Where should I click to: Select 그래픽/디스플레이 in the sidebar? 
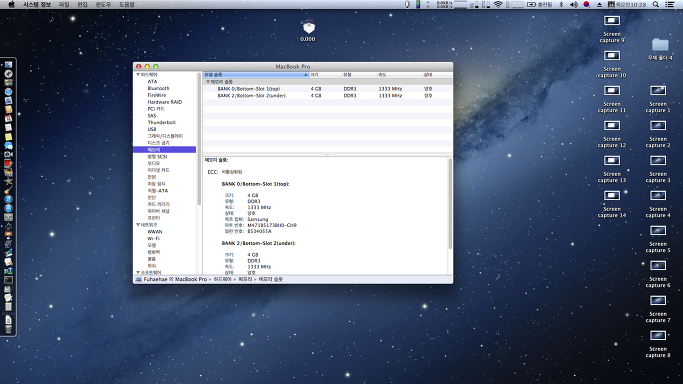[165, 136]
